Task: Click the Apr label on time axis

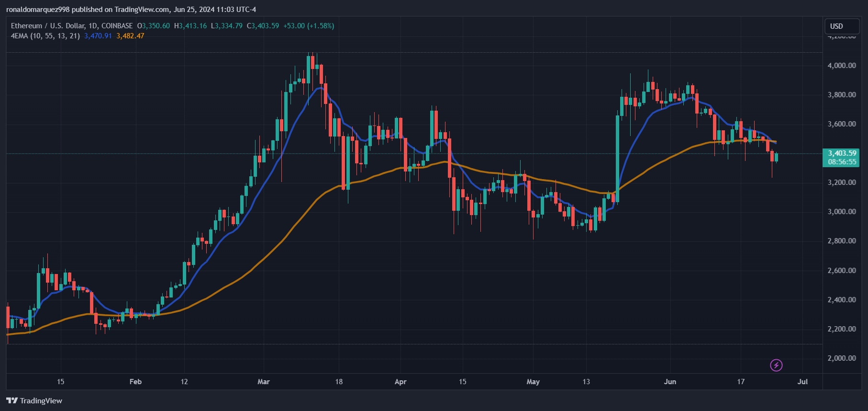Action: (x=401, y=382)
